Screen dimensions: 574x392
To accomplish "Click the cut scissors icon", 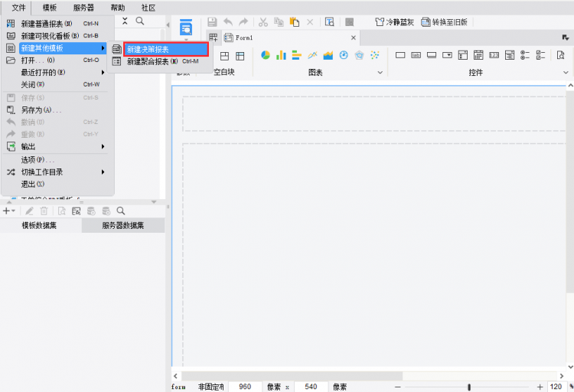I will click(x=263, y=22).
